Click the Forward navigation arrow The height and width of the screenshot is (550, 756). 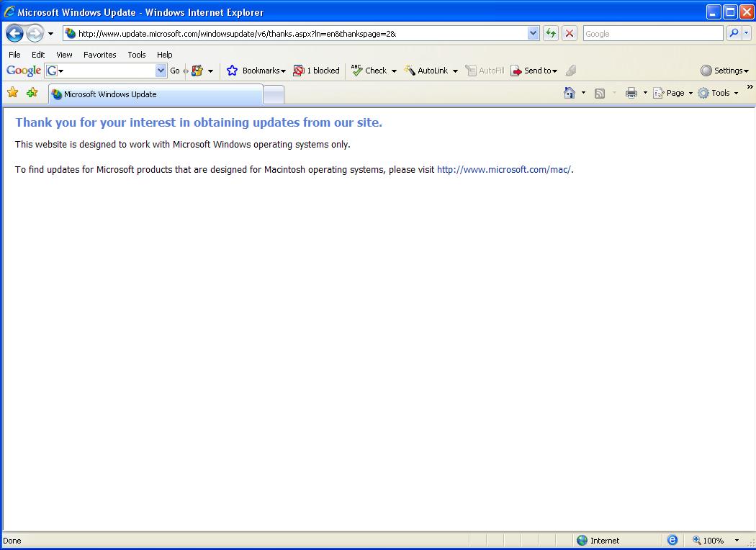click(x=35, y=33)
